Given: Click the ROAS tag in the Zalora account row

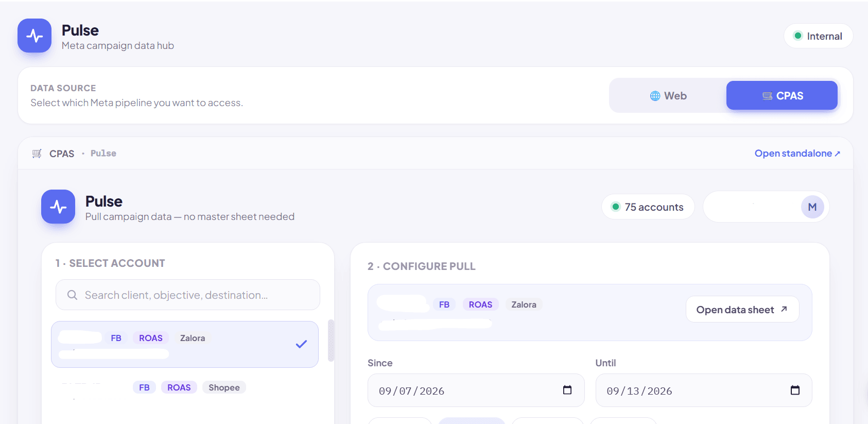Looking at the screenshot, I should [151, 338].
